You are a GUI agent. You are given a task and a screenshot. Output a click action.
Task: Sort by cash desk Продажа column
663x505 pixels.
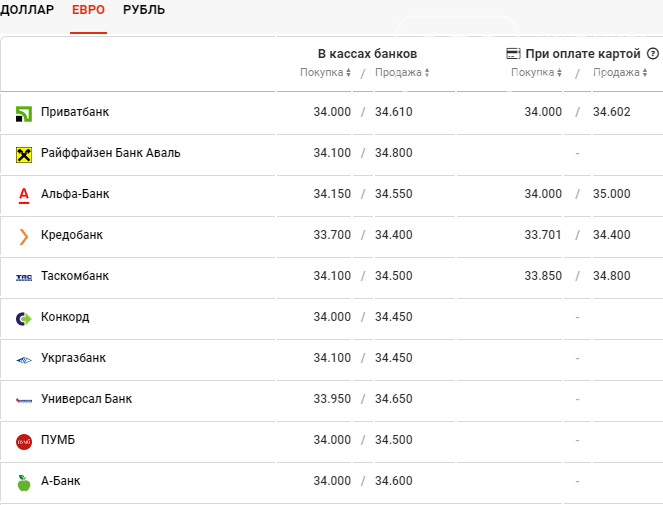402,72
